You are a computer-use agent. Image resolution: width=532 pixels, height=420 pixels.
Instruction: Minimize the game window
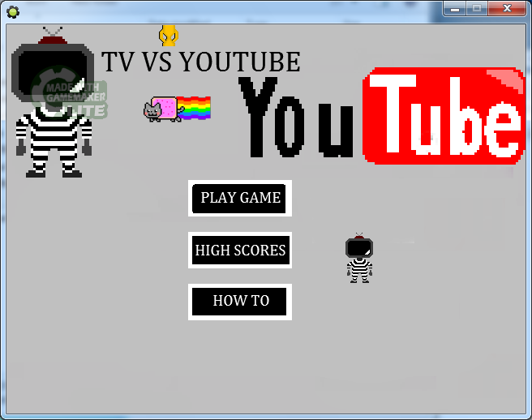457,8
